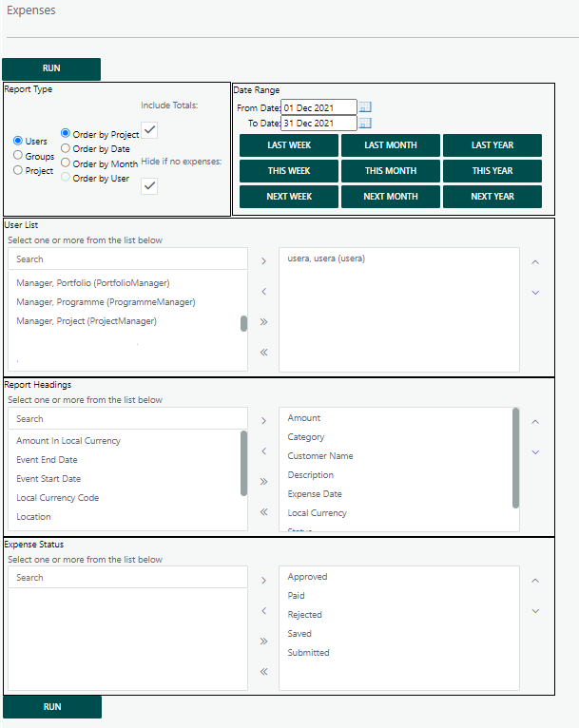
Task: Set date range to LAST MONTH
Action: [391, 145]
